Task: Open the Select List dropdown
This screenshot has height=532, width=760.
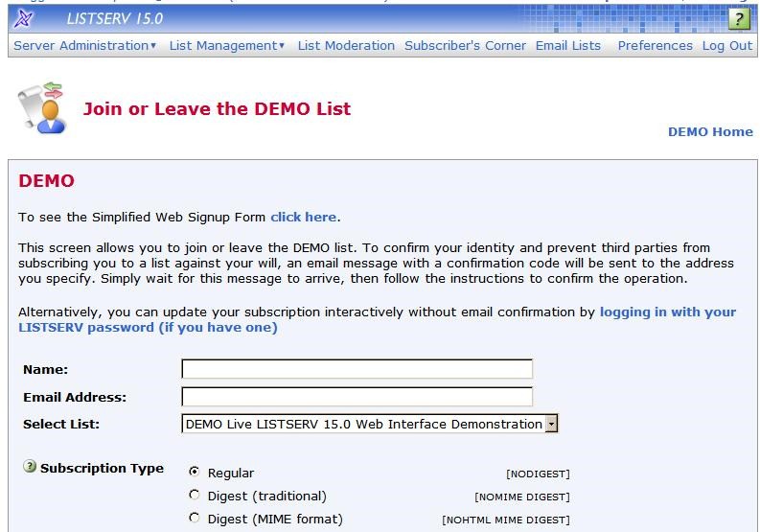Action: [370, 424]
